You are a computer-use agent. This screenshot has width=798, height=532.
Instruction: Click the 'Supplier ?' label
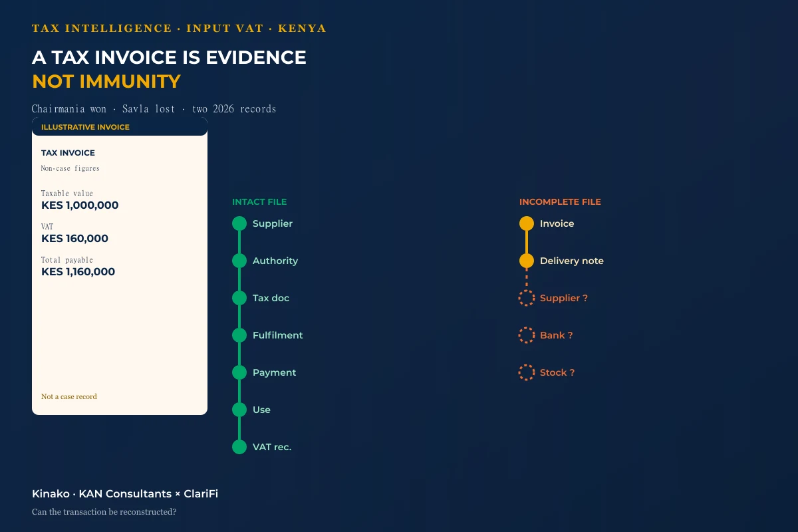(564, 298)
